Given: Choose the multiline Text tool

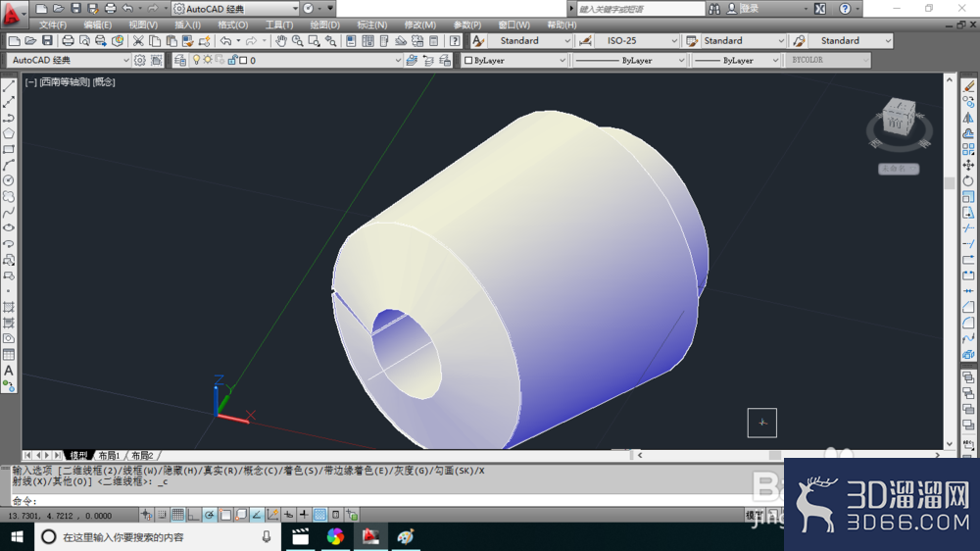Looking at the screenshot, I should click(9, 371).
